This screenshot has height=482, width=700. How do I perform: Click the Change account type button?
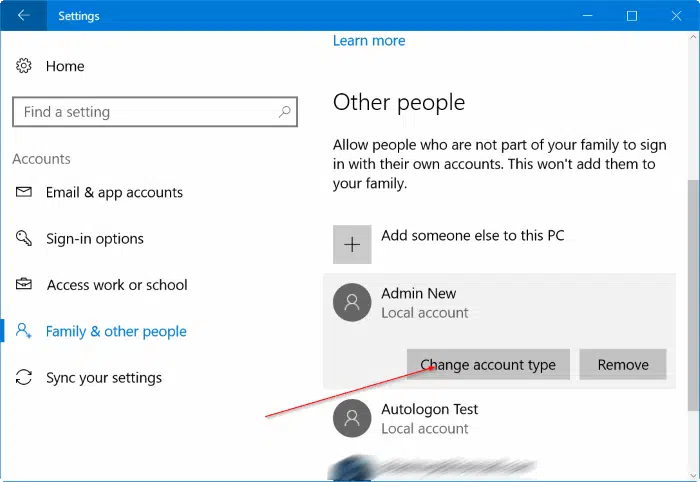[x=488, y=365]
